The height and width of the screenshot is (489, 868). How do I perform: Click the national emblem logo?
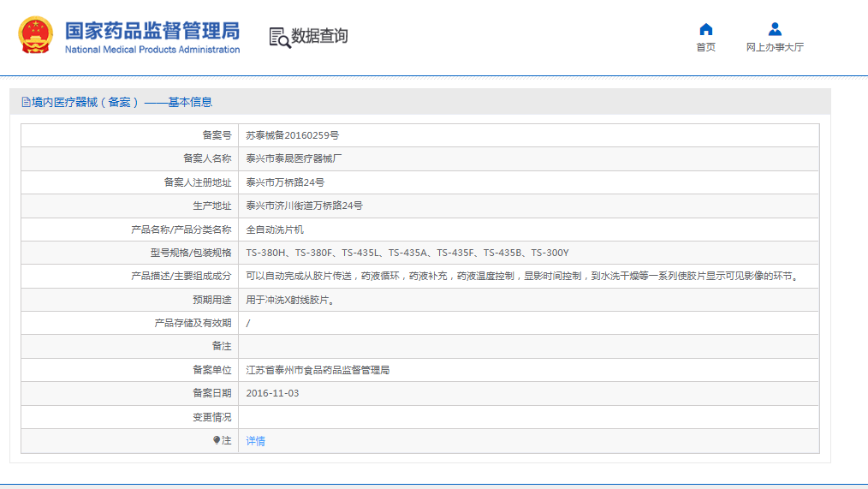36,36
